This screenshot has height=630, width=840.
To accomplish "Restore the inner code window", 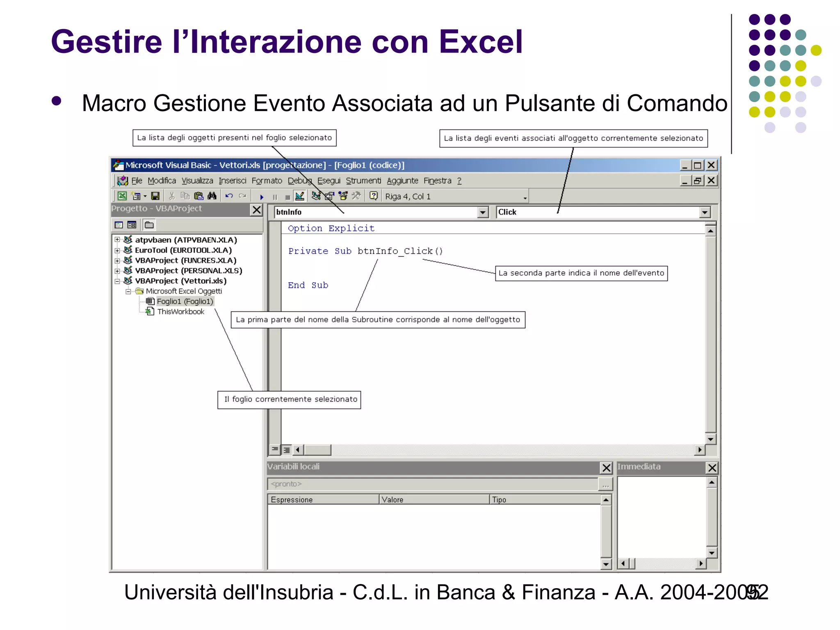I will pyautogui.click(x=697, y=180).
